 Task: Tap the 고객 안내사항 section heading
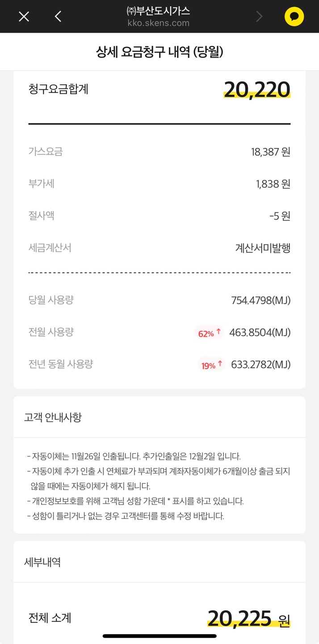click(53, 417)
